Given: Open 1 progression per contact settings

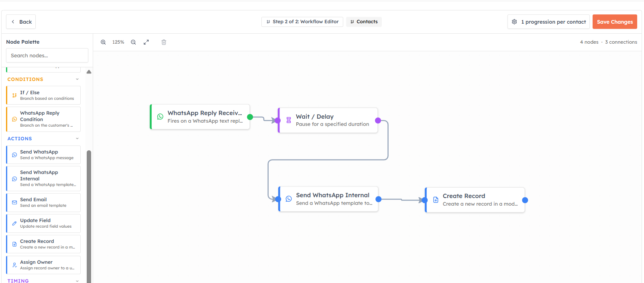Looking at the screenshot, I should 548,22.
